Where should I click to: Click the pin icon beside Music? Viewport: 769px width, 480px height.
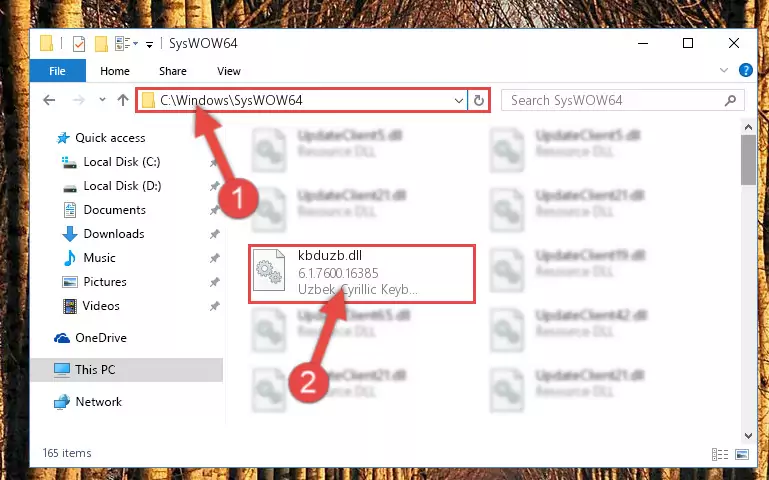coord(214,258)
